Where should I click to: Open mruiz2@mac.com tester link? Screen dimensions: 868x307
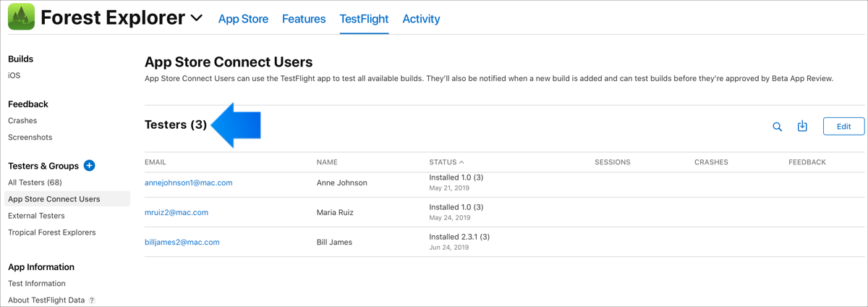click(176, 212)
